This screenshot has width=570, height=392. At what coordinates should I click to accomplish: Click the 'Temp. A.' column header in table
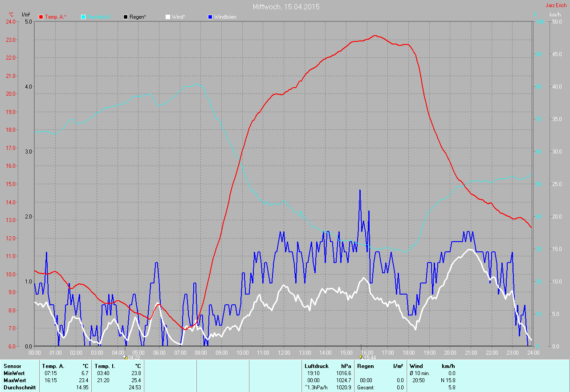click(53, 366)
